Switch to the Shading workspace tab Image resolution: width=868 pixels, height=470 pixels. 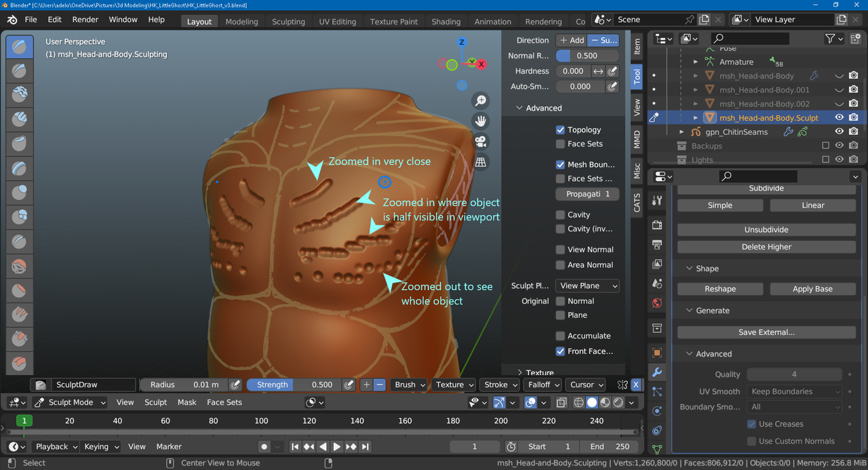446,21
